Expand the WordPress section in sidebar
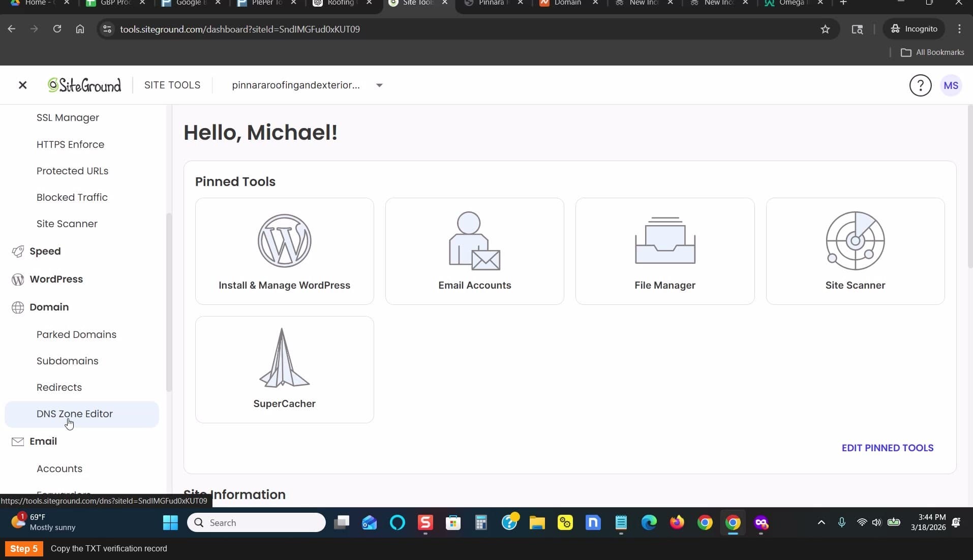The height and width of the screenshot is (560, 973). [x=56, y=279]
